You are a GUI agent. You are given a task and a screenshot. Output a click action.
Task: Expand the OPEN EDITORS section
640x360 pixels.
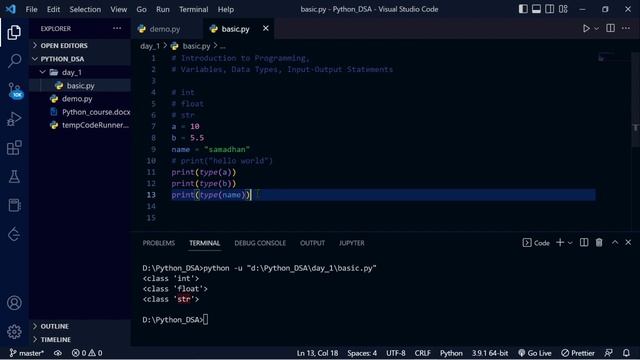pos(80,45)
